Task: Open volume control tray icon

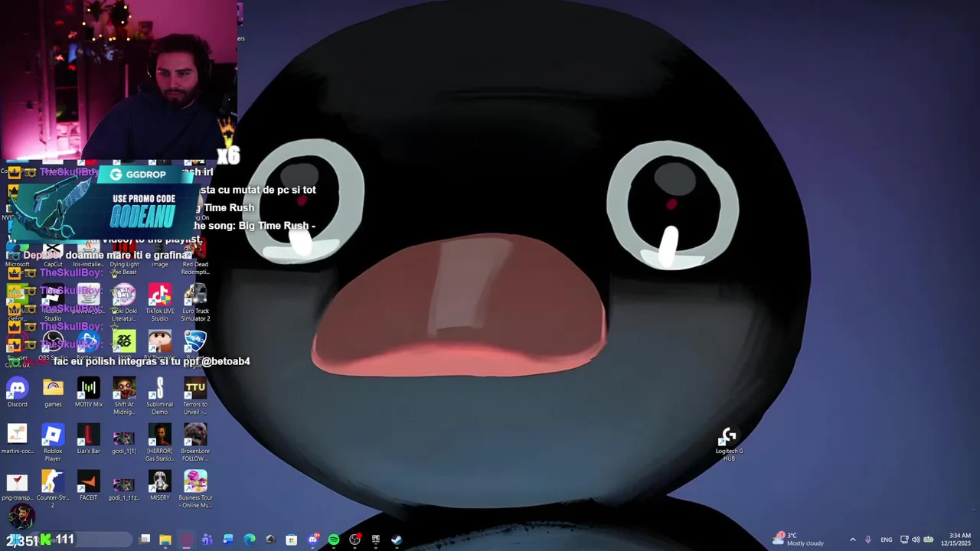Action: 916,540
